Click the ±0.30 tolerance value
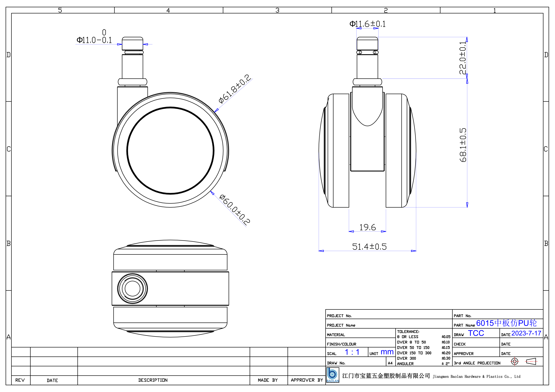555x392 pixels. [x=446, y=358]
